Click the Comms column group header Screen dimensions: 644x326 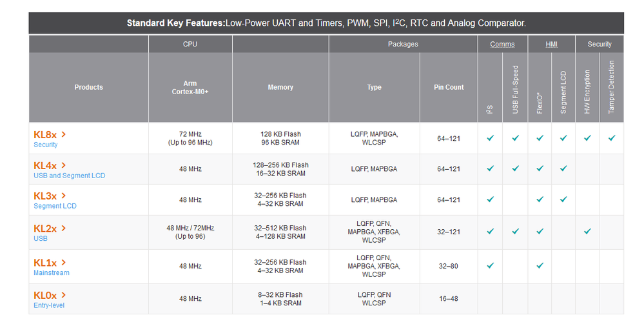coord(502,44)
